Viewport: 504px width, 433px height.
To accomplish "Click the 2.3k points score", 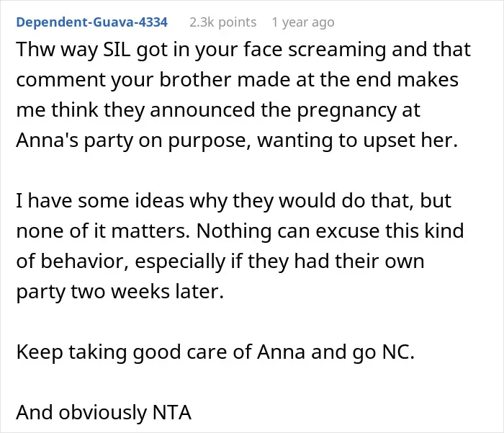I will [222, 22].
